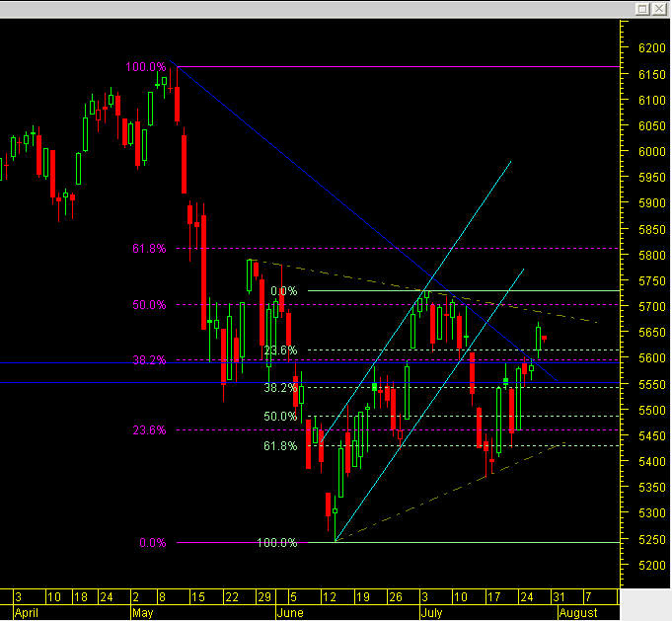Click the May month label
Viewport: 672px width, 621px height.
[143, 613]
